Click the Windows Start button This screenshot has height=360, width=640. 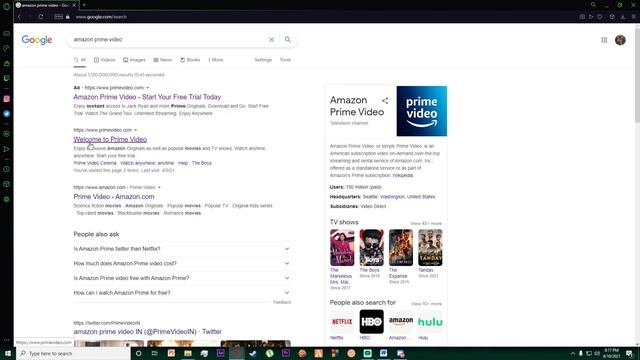coord(8,353)
